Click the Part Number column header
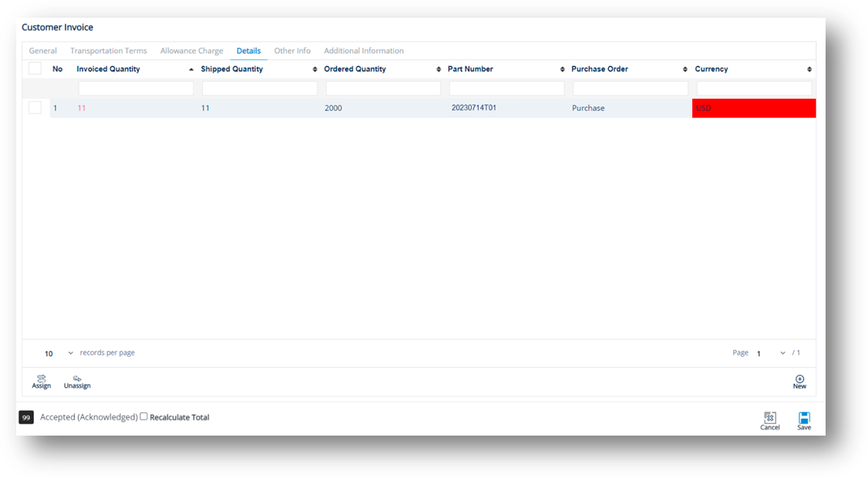This screenshot has width=868, height=478. point(470,69)
